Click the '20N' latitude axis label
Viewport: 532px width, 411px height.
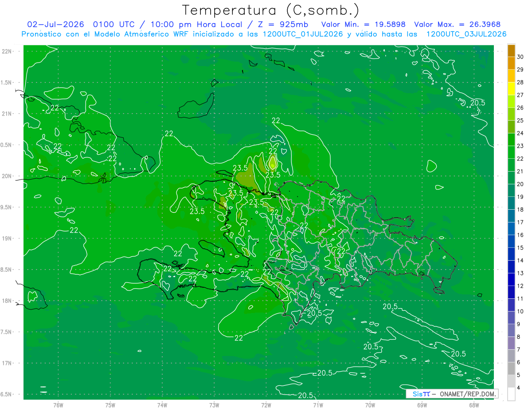coord(7,176)
